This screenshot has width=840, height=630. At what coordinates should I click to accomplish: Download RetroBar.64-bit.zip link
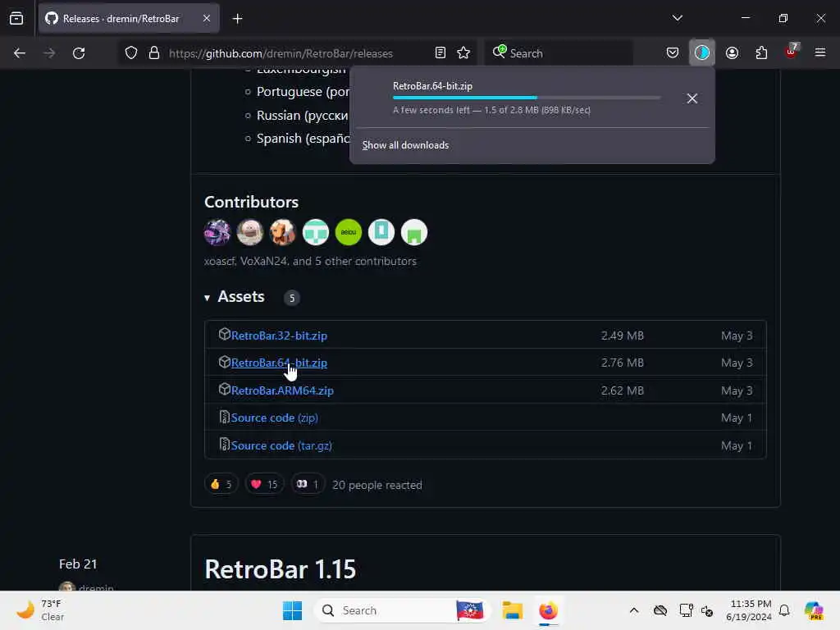[x=279, y=363]
